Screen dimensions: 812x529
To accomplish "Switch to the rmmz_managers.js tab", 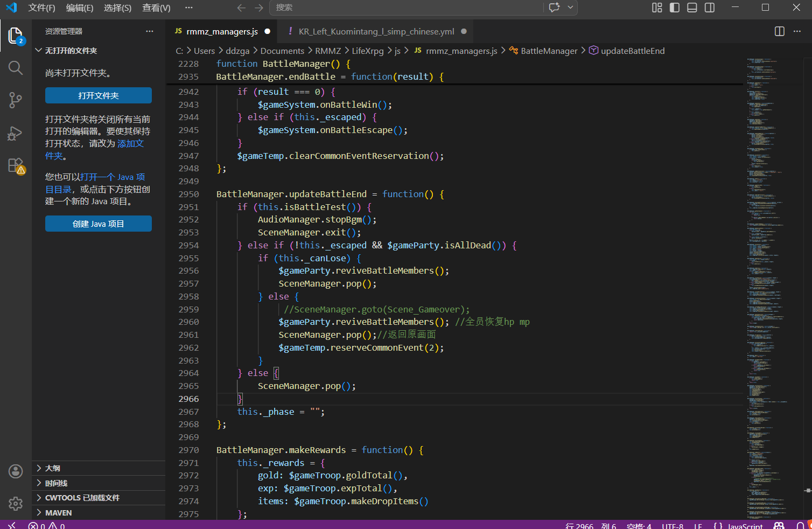I will pyautogui.click(x=222, y=32).
